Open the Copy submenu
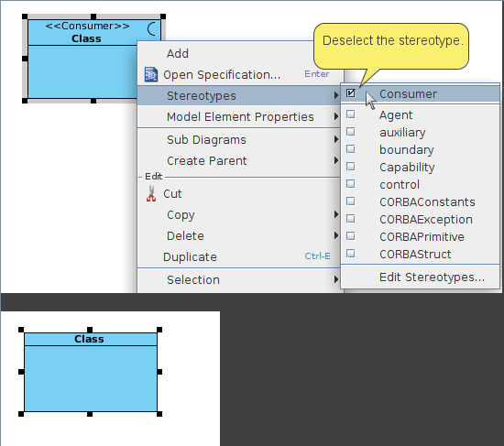 click(x=240, y=214)
